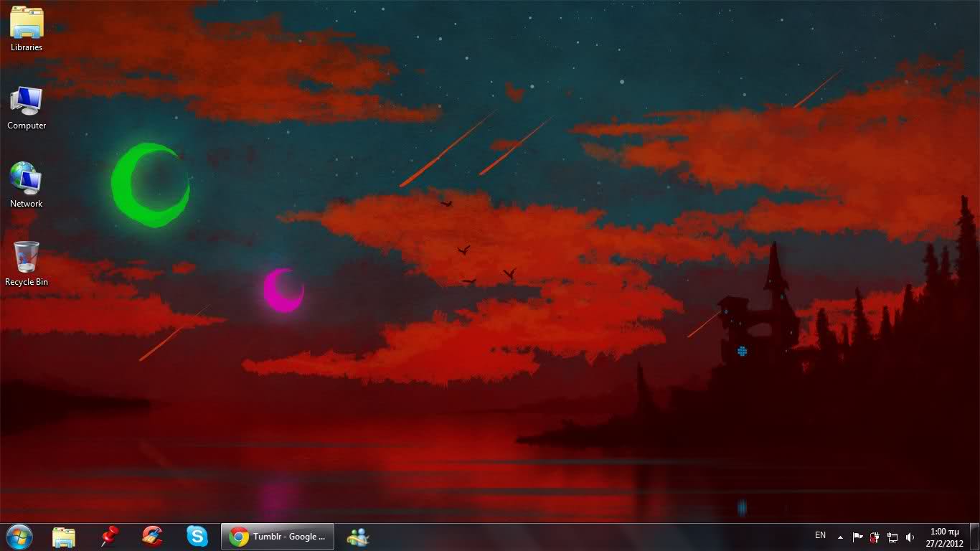Click the Show Desktop strip beside the clock
Screen dimensions: 980x551
[x=974, y=537]
